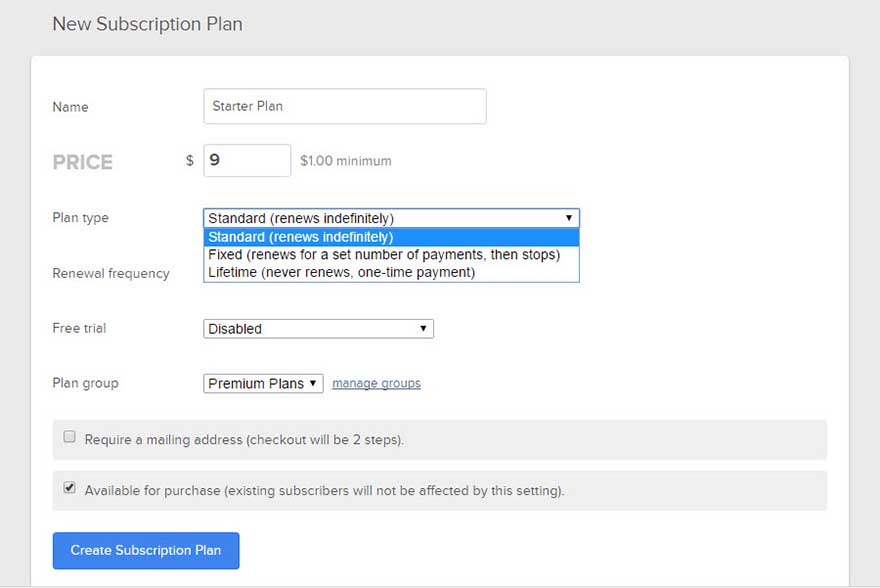Choose Lifetime one-time payment plan type
This screenshot has height=588, width=880.
tap(392, 271)
